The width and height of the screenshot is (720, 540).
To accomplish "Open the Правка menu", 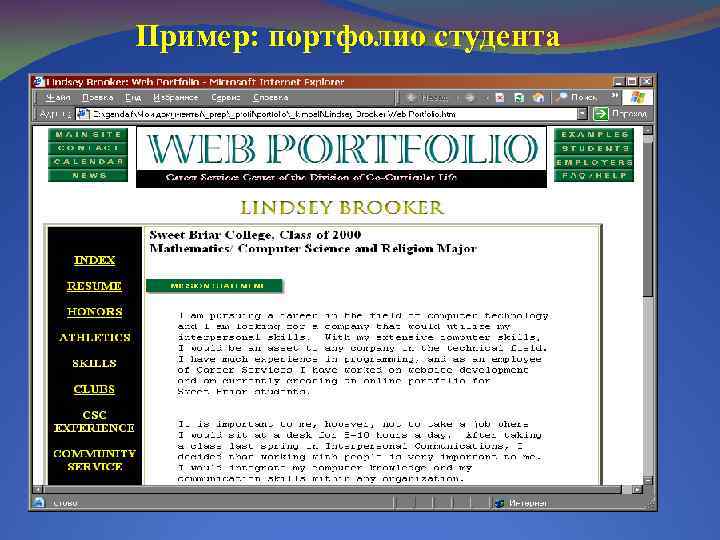I will (97, 98).
